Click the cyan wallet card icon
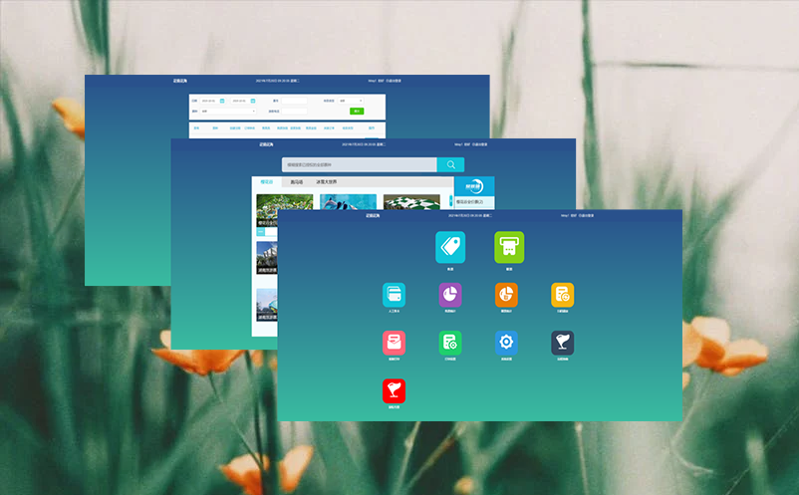 (x=394, y=295)
